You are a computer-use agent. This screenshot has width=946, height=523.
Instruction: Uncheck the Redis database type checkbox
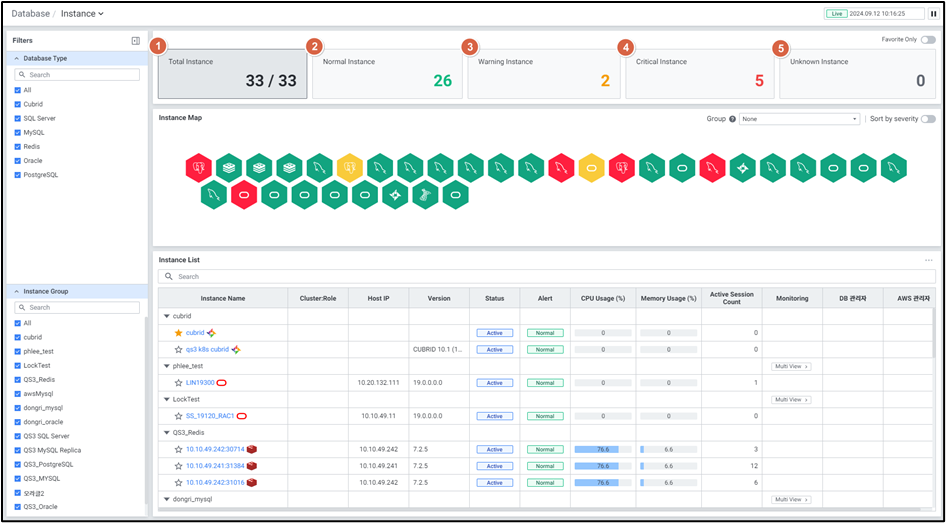click(17, 146)
